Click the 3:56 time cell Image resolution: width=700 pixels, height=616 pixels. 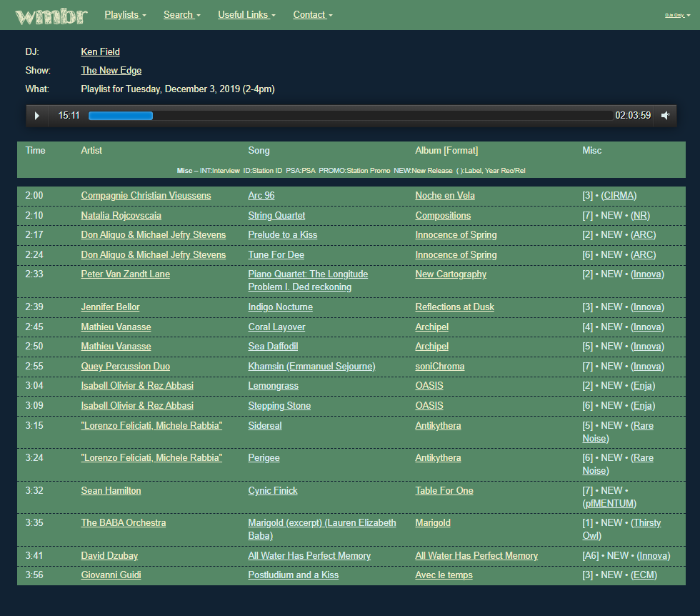coord(34,575)
